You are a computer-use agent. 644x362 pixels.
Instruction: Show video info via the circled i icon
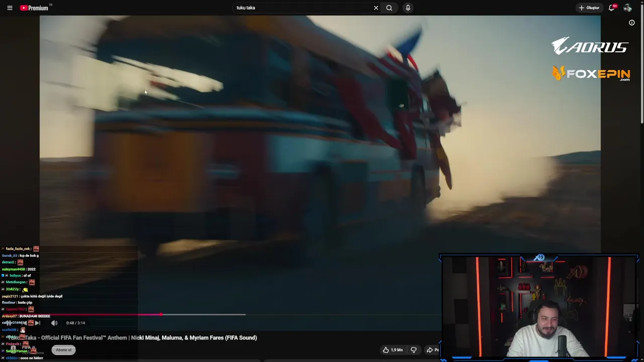coord(632,23)
